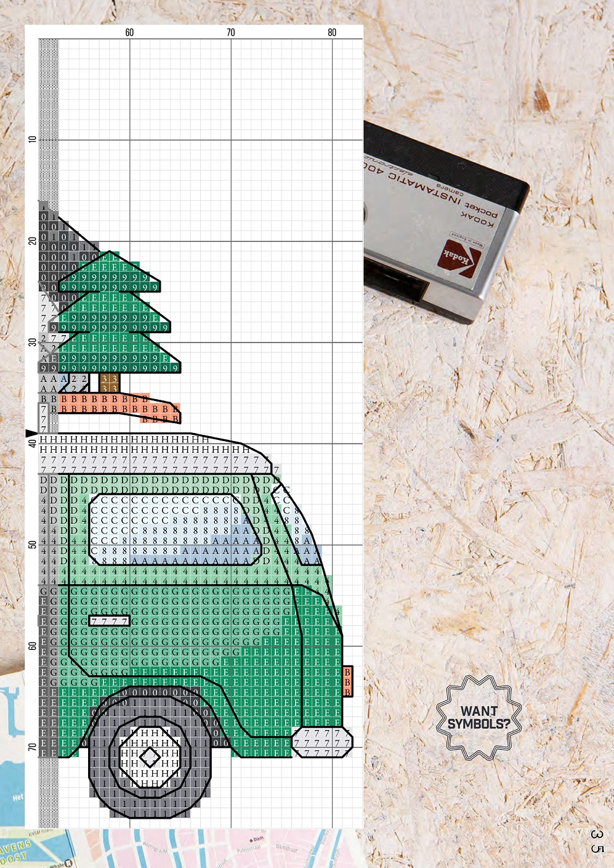Click the brown tree trunk stitches
Viewport: 614px width, 868px height.
point(110,383)
